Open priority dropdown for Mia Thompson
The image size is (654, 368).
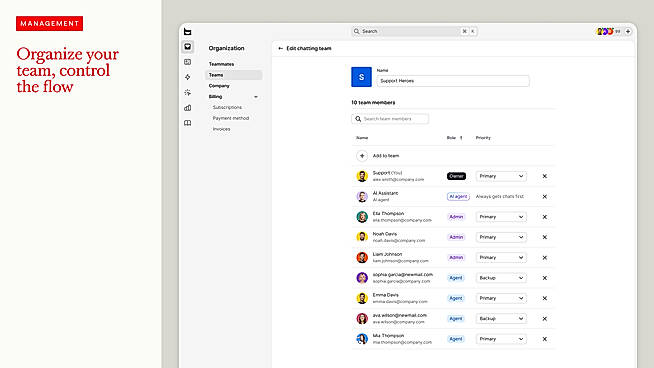point(501,339)
